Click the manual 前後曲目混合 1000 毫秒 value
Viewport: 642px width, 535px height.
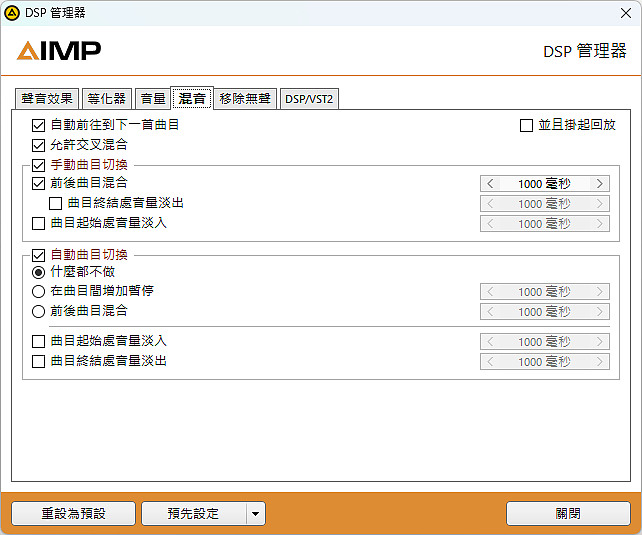545,183
